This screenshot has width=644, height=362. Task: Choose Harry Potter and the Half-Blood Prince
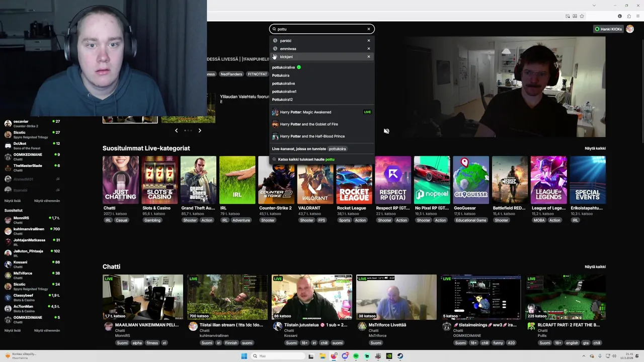click(x=321, y=136)
